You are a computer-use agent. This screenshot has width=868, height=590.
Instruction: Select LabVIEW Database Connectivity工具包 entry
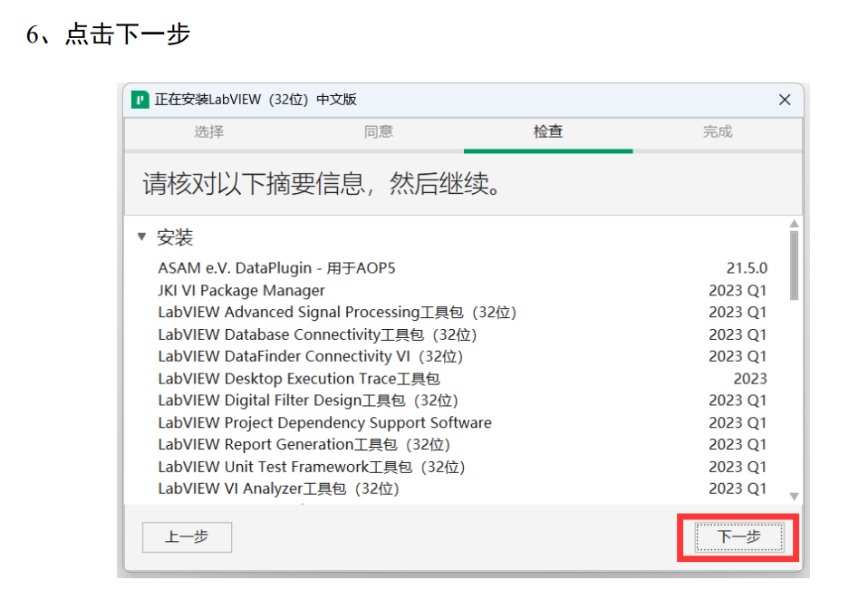click(462, 334)
